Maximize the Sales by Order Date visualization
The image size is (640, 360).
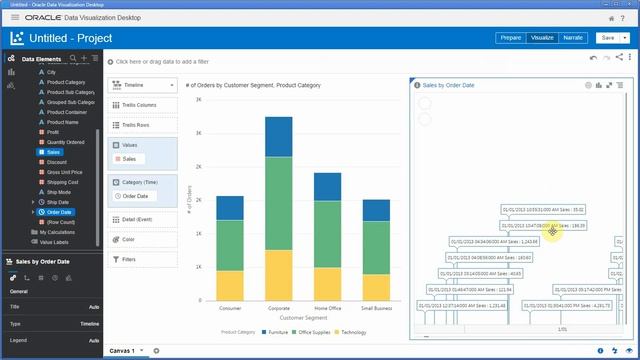click(x=609, y=85)
